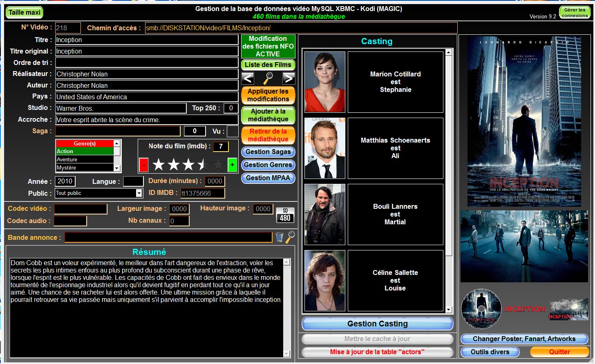Click Changer Poster, Fanart, Artworks

tap(524, 339)
